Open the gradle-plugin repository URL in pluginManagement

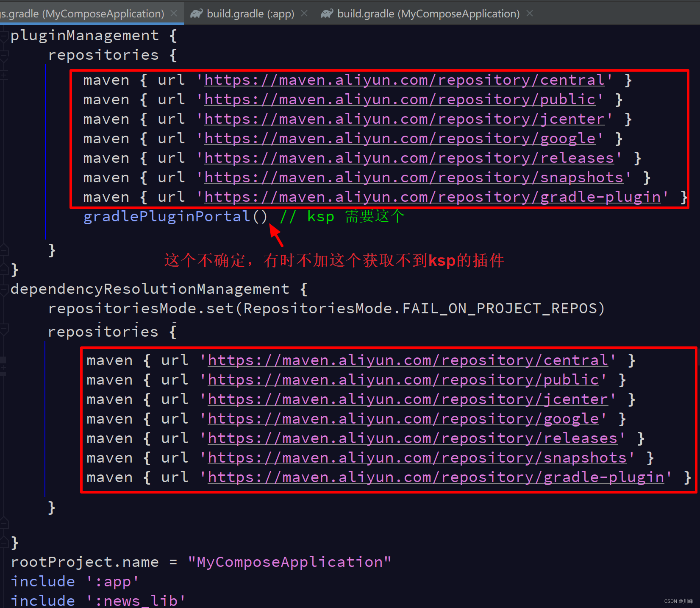click(432, 197)
